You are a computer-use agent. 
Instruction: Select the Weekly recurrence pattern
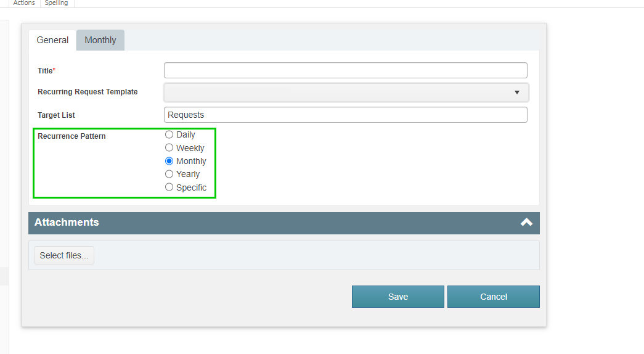(x=169, y=147)
